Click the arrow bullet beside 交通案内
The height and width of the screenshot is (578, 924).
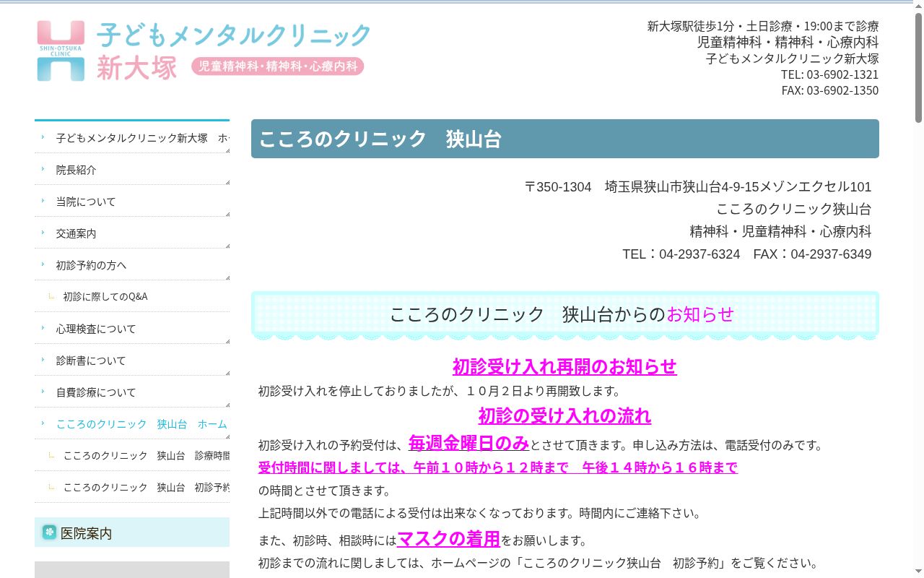point(43,233)
